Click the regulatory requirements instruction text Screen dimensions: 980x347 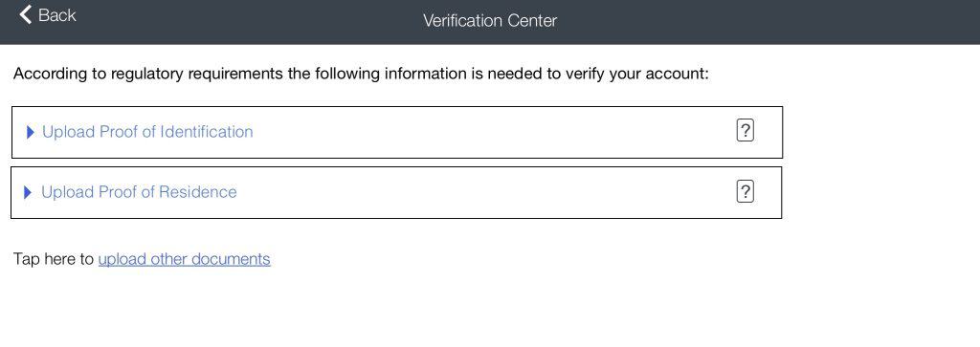[361, 74]
